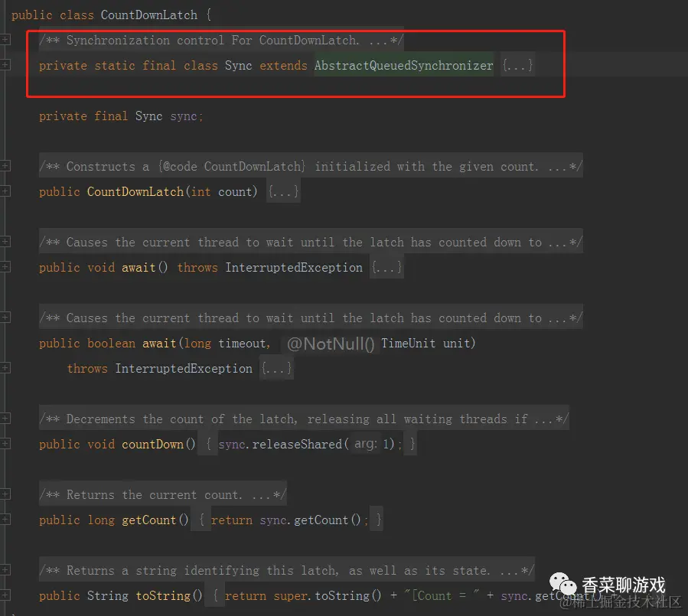Click the 'TimeUnit' parameter type

pos(408,343)
